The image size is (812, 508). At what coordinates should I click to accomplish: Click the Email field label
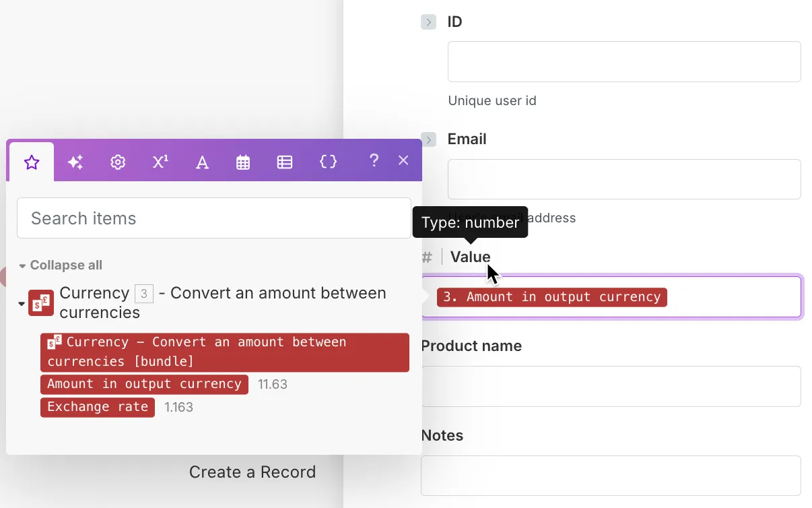[467, 139]
